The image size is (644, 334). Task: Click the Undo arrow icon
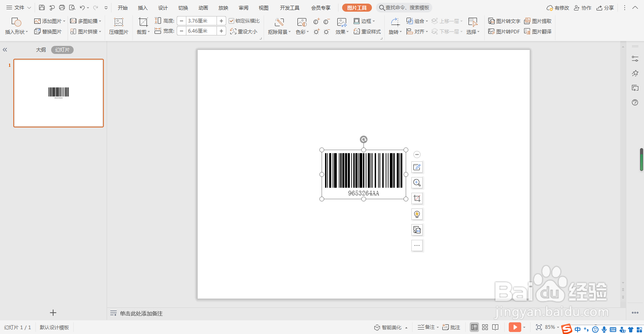(x=82, y=8)
